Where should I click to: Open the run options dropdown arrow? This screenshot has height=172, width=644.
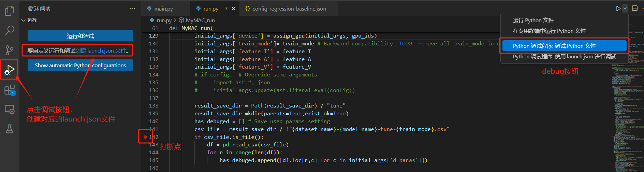pos(625,9)
